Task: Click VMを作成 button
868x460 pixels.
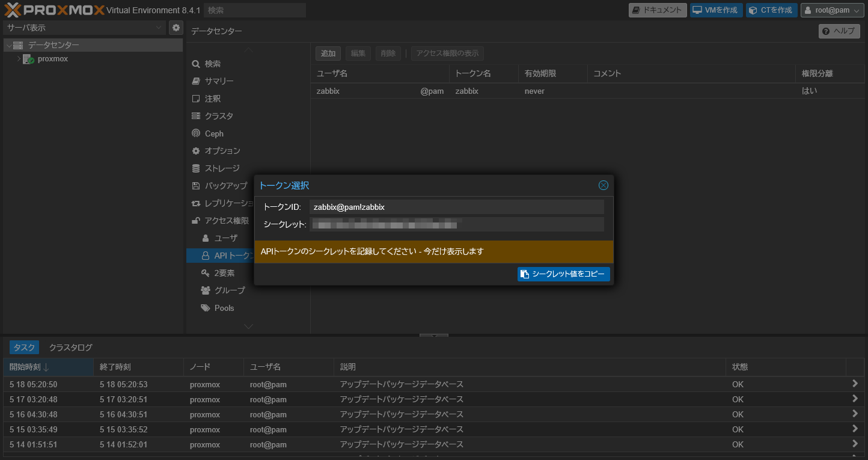Action: point(717,10)
